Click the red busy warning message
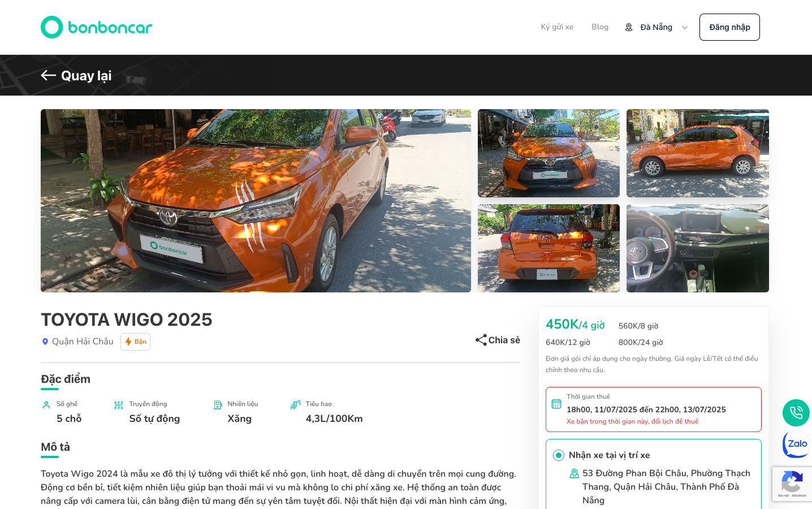The image size is (812, 509). point(632,421)
